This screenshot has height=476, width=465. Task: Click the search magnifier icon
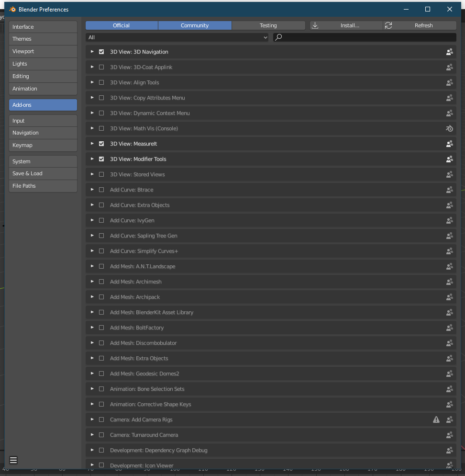click(278, 37)
